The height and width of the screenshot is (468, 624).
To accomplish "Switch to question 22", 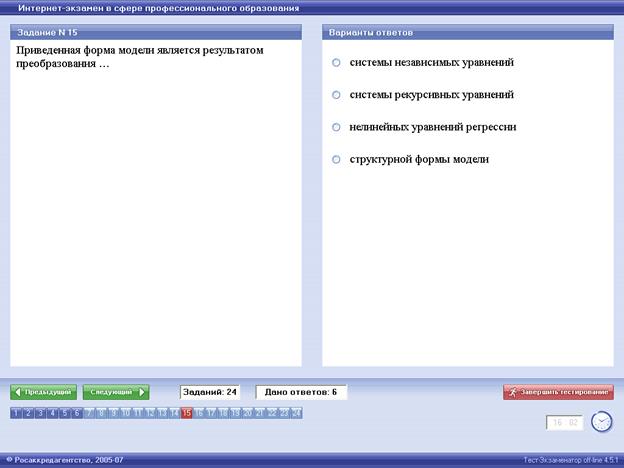I will tap(272, 413).
